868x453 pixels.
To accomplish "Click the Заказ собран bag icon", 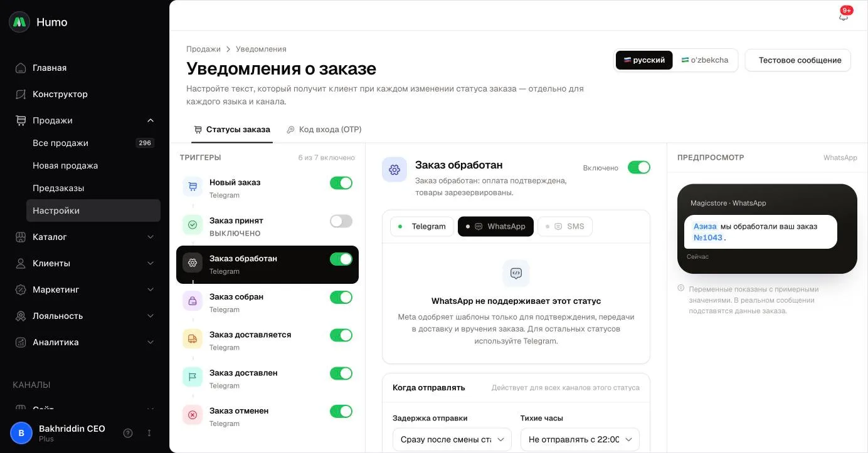I will pos(193,301).
